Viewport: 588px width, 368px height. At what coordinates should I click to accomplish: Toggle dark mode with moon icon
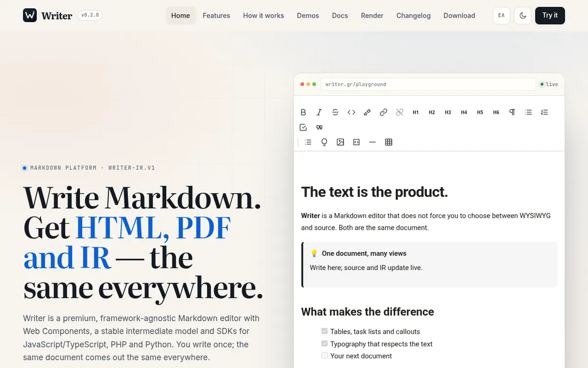[x=523, y=16]
